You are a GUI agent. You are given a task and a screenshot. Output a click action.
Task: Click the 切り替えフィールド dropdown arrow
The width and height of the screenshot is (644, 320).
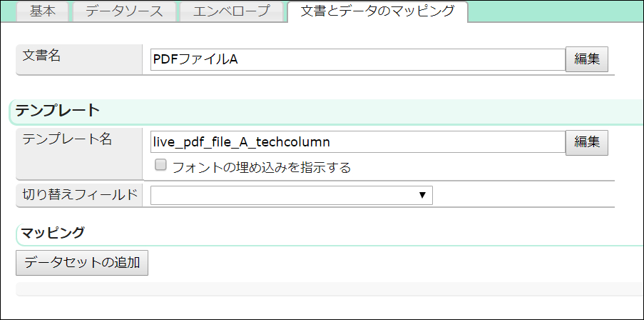[x=422, y=195]
